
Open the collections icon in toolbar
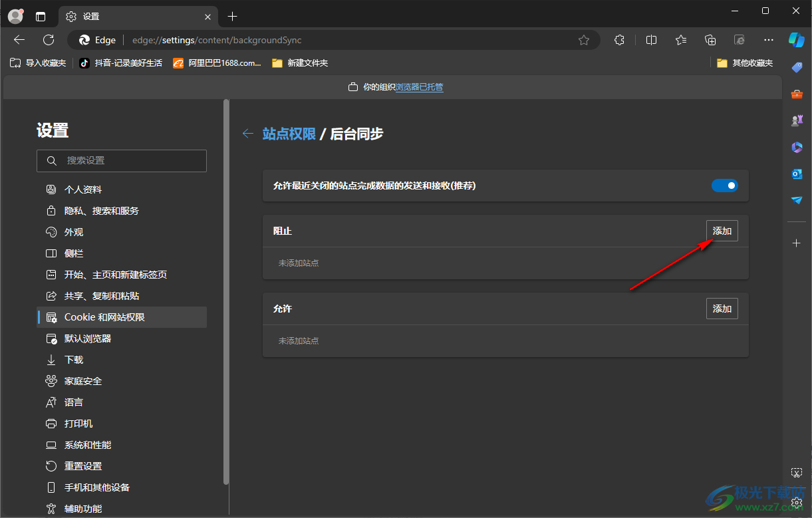click(x=710, y=40)
